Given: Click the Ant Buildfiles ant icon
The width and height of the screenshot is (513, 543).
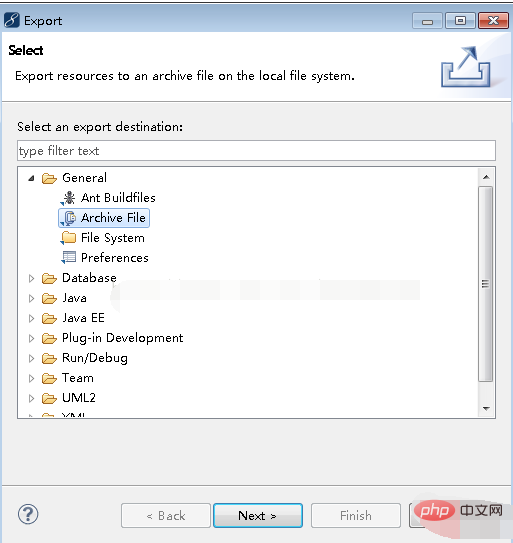Looking at the screenshot, I should coord(69,198).
